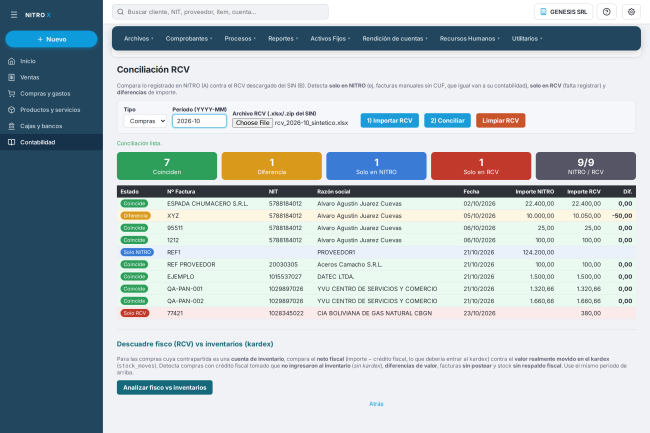
Task: Click the Contabilidad book icon
Action: [x=12, y=142]
